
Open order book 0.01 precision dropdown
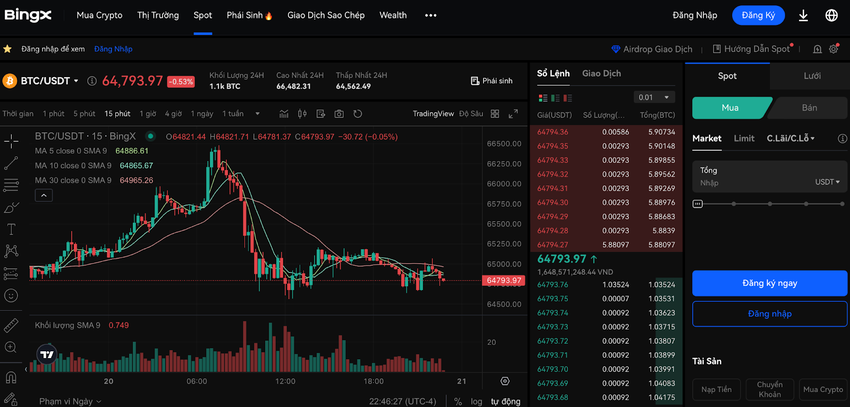[654, 98]
